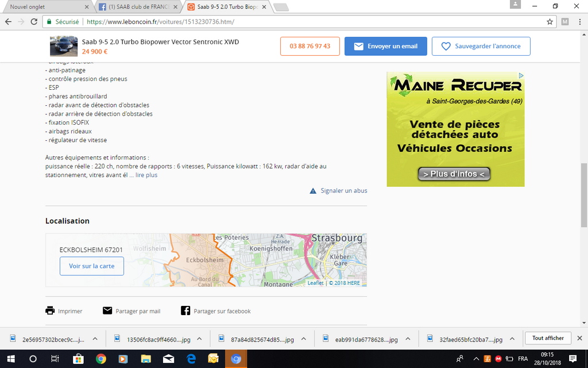588x368 pixels.
Task: Click the Saab car thumbnail in header
Action: point(64,46)
